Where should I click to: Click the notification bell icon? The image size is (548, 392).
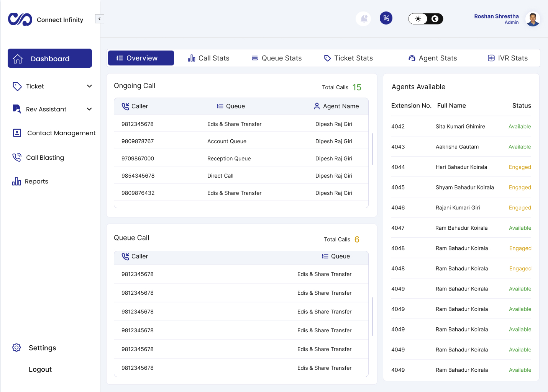click(x=363, y=18)
